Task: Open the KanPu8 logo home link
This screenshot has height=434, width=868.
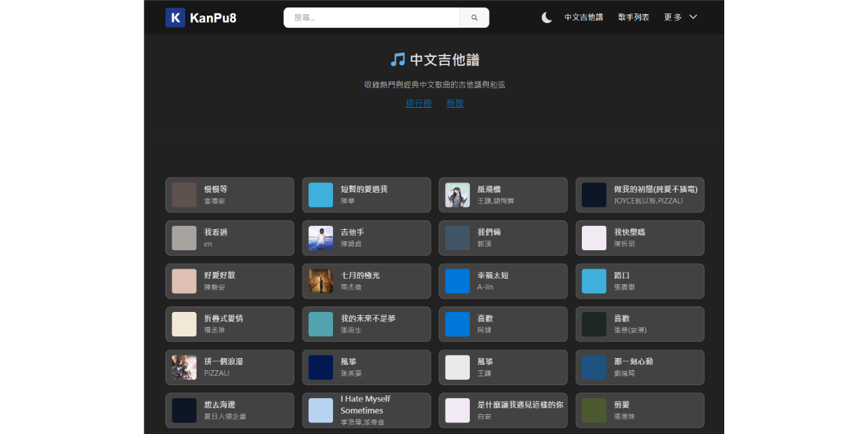Action: tap(201, 18)
